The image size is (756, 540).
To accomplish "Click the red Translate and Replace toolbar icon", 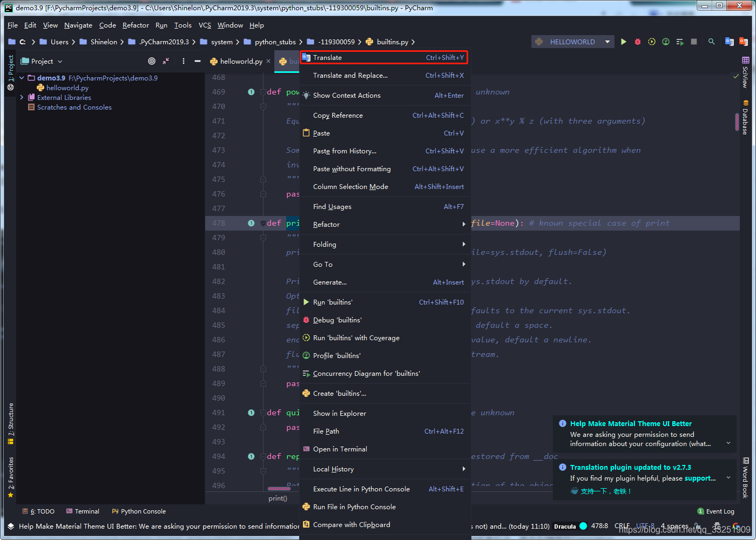I will click(744, 42).
